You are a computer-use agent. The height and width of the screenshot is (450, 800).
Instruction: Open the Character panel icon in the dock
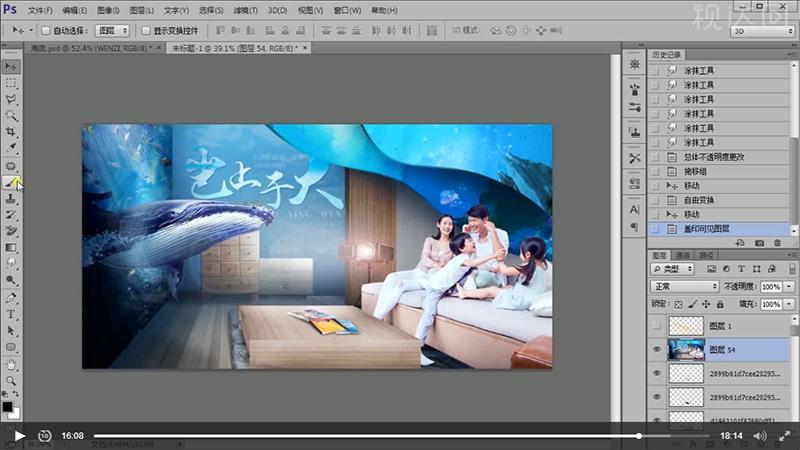(x=634, y=210)
